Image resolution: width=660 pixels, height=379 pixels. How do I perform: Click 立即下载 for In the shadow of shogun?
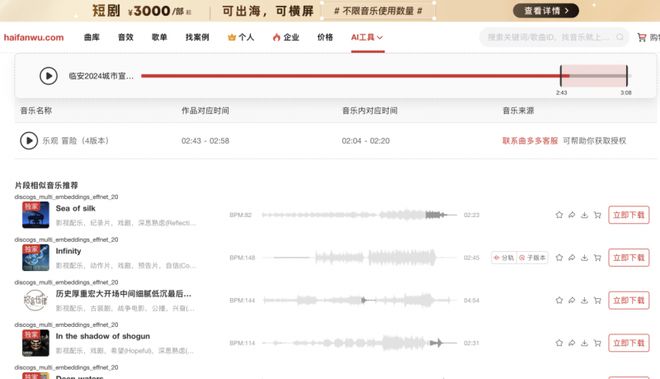pyautogui.click(x=628, y=343)
